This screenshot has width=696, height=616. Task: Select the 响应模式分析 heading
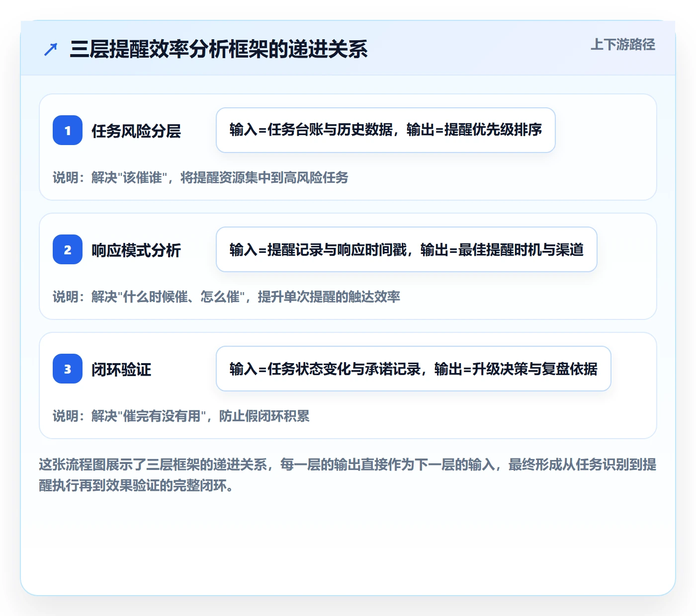tap(136, 250)
